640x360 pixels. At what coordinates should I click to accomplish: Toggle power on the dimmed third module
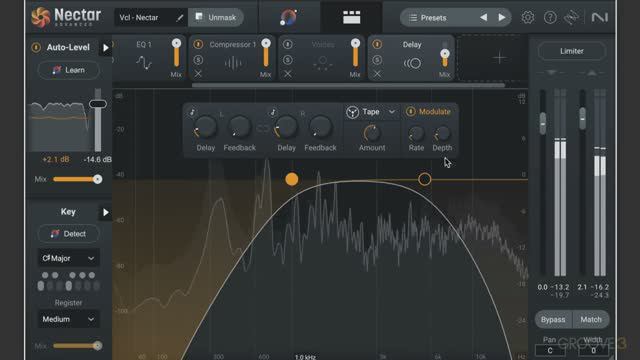pos(288,44)
